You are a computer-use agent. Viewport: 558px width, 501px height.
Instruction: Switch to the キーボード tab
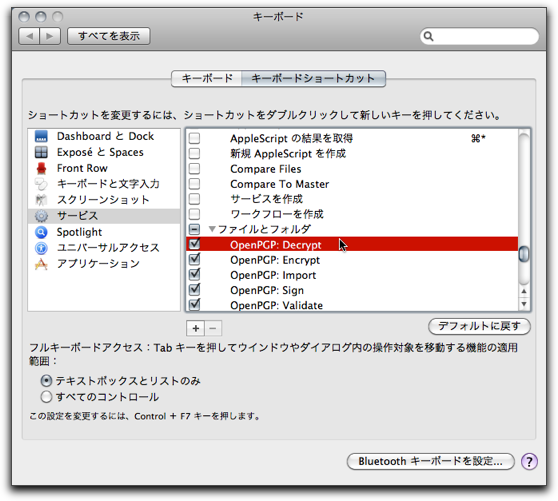coord(207,78)
